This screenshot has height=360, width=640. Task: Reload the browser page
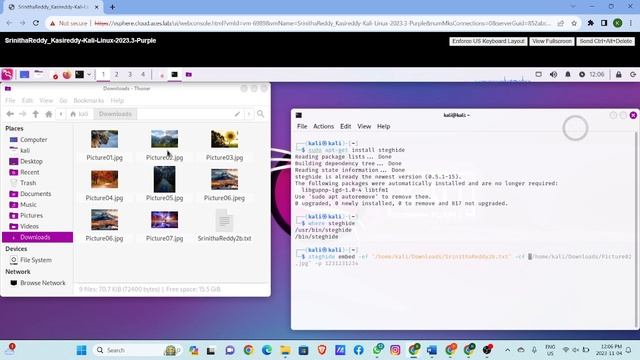point(36,23)
